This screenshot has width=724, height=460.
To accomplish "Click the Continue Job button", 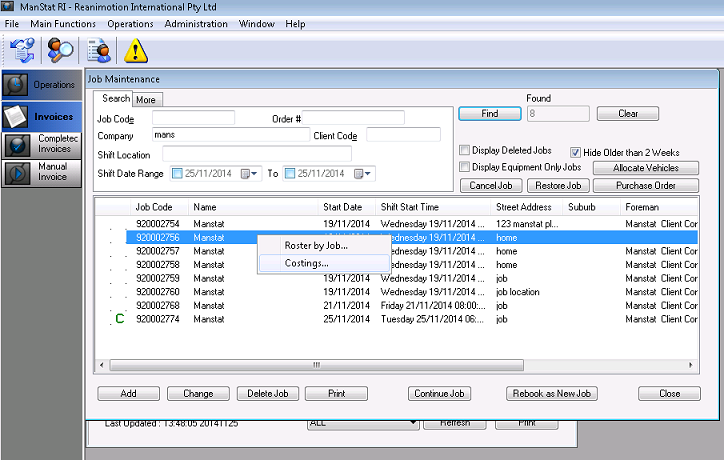I will [x=439, y=393].
